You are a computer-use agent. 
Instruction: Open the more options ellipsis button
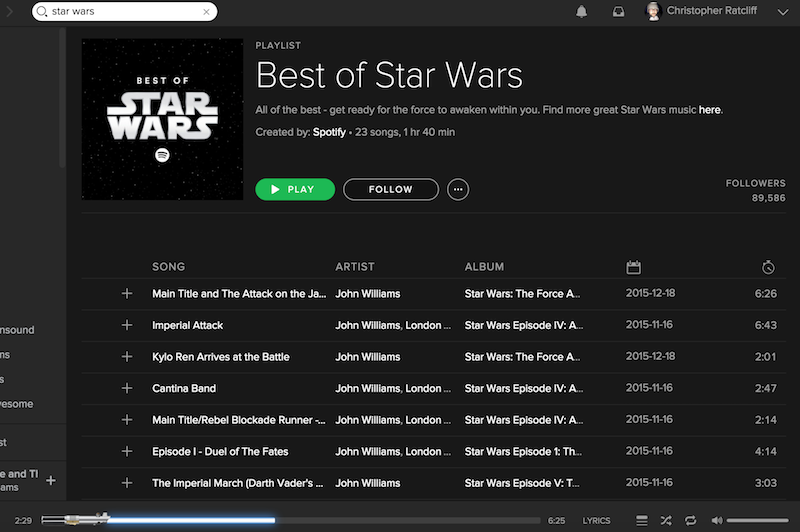pos(458,189)
